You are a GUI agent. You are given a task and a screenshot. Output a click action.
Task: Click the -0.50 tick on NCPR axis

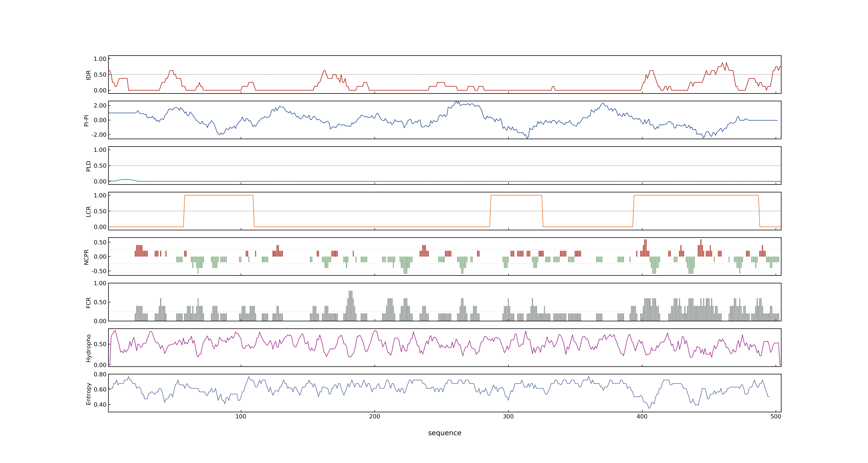(99, 271)
